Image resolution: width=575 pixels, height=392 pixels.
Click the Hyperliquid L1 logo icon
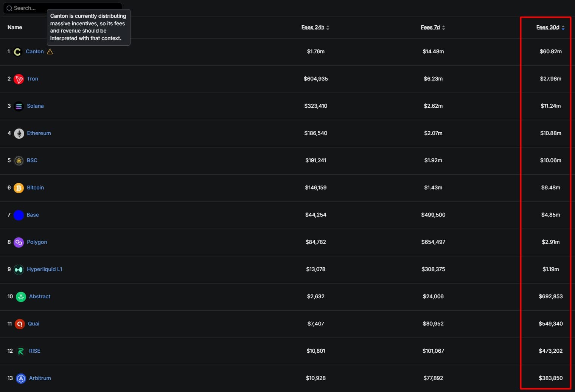click(19, 270)
